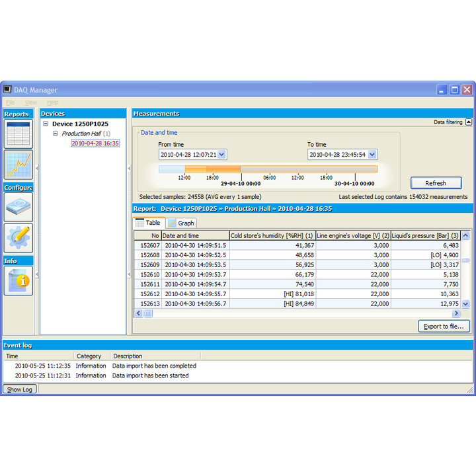The width and height of the screenshot is (476, 476).
Task: Open the Info document icon
Action: pyautogui.click(x=18, y=280)
